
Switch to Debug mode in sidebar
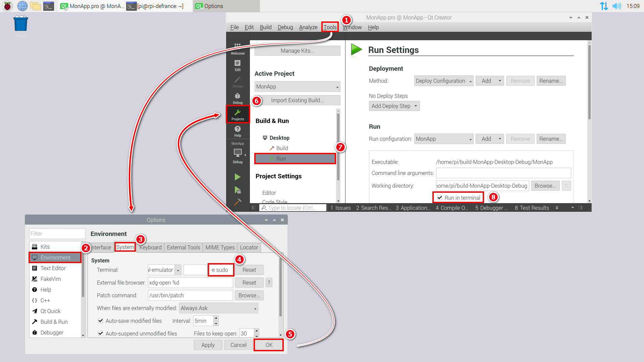click(237, 98)
